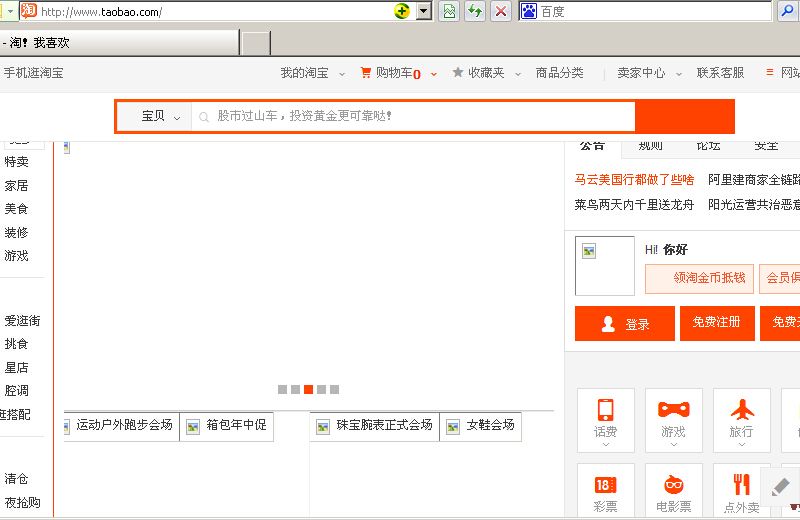The height and width of the screenshot is (520, 800).
Task: Open 联系客服 link
Action: coord(720,73)
